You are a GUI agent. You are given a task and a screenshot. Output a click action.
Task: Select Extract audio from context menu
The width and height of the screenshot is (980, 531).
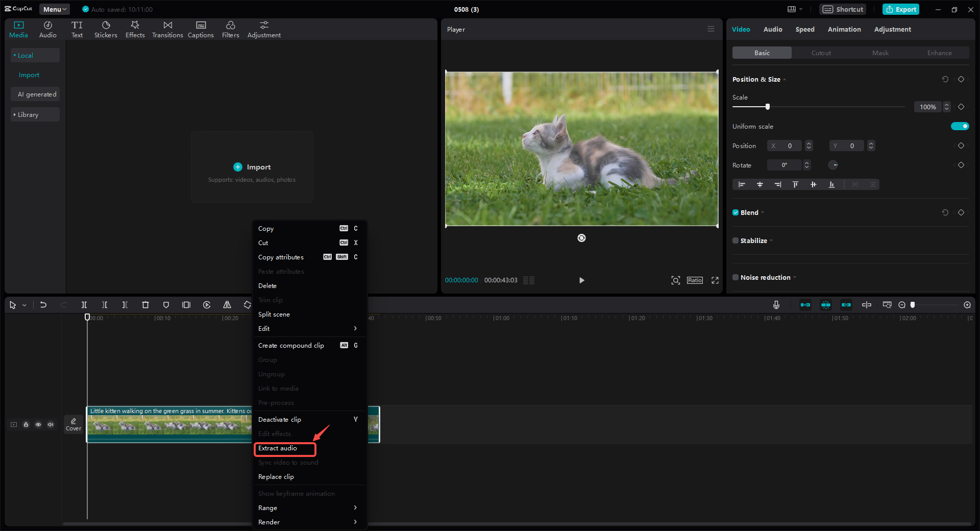pyautogui.click(x=278, y=448)
